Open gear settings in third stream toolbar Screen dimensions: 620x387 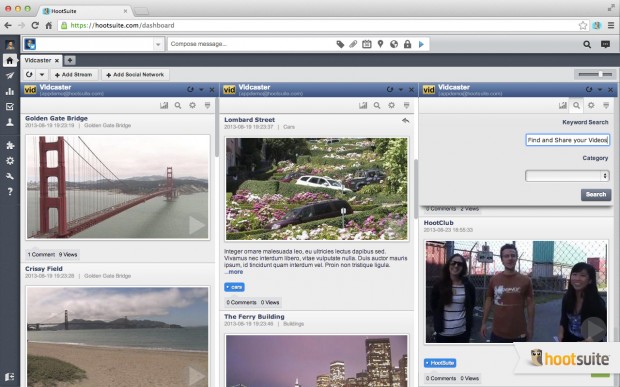click(x=591, y=106)
